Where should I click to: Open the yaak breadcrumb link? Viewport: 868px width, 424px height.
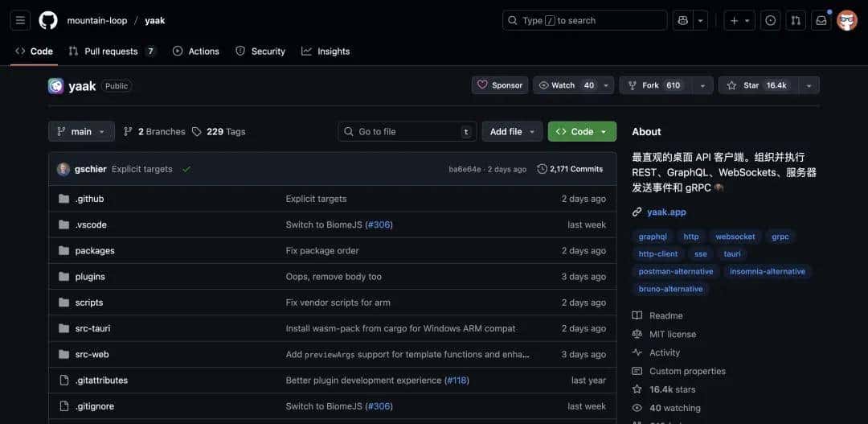[155, 20]
